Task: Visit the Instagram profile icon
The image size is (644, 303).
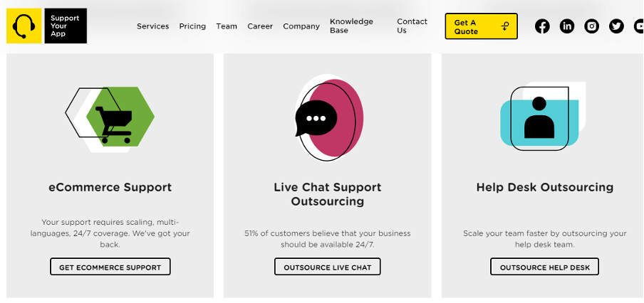Action: pyautogui.click(x=591, y=26)
